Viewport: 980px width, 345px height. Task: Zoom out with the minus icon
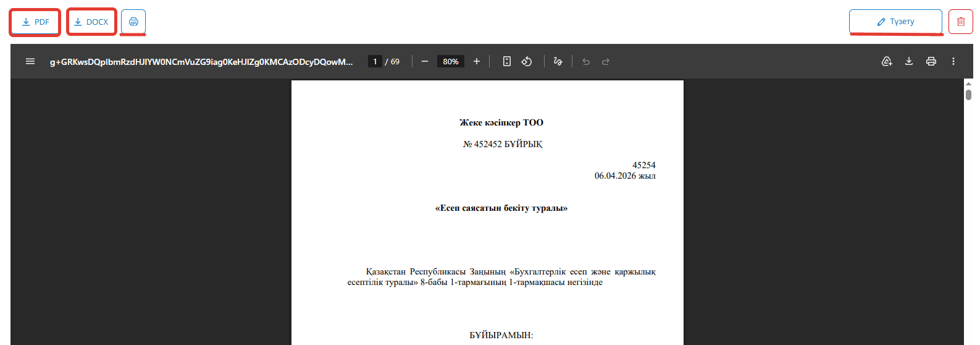(x=425, y=61)
